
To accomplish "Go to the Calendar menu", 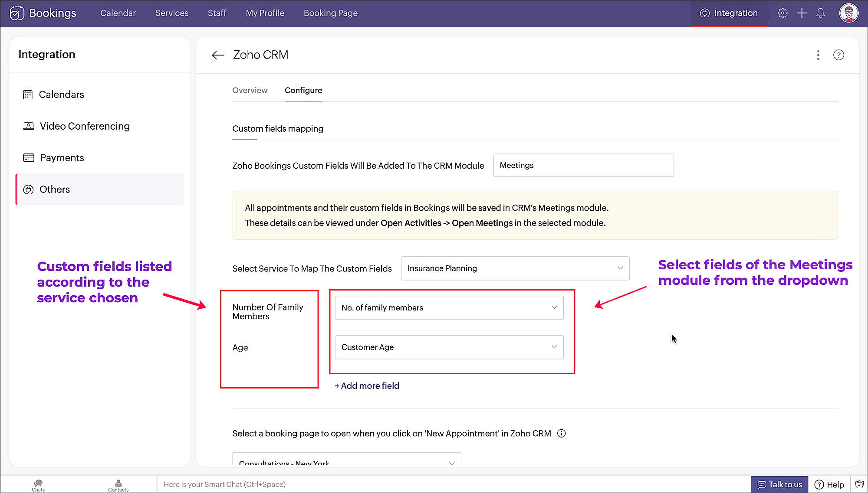I will click(x=118, y=13).
